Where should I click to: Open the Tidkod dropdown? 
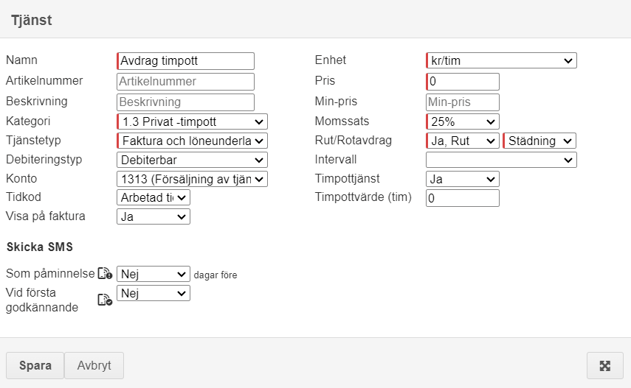pos(153,198)
